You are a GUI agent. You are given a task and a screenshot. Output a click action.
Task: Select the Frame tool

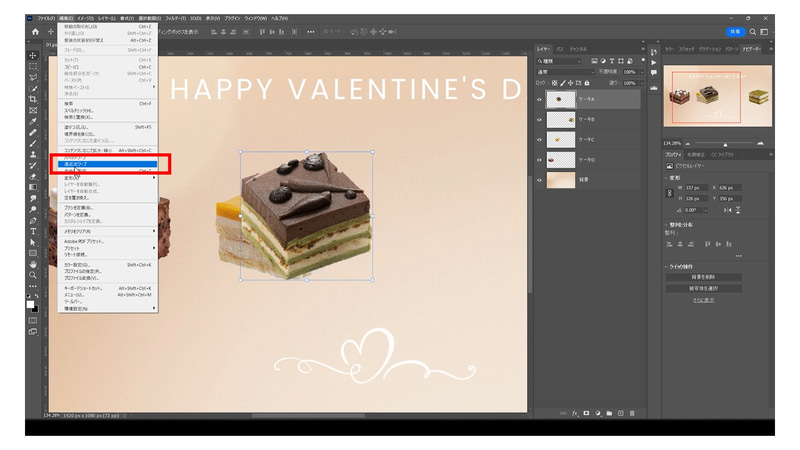coord(33,110)
